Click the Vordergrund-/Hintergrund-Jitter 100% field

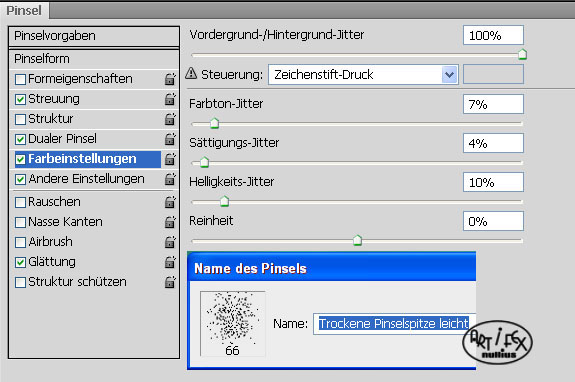(x=493, y=35)
